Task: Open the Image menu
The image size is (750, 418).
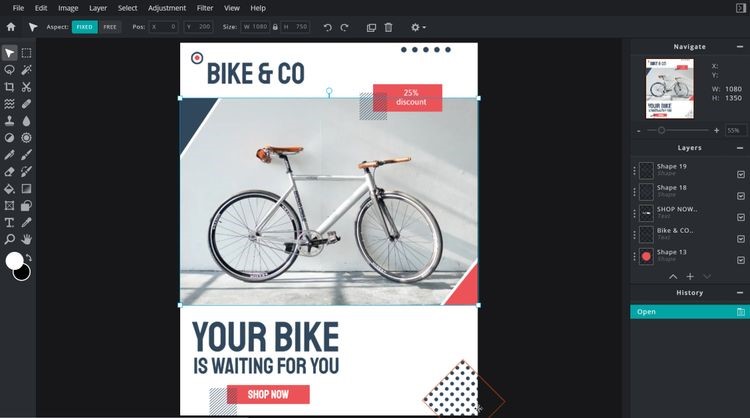Action: click(x=68, y=8)
